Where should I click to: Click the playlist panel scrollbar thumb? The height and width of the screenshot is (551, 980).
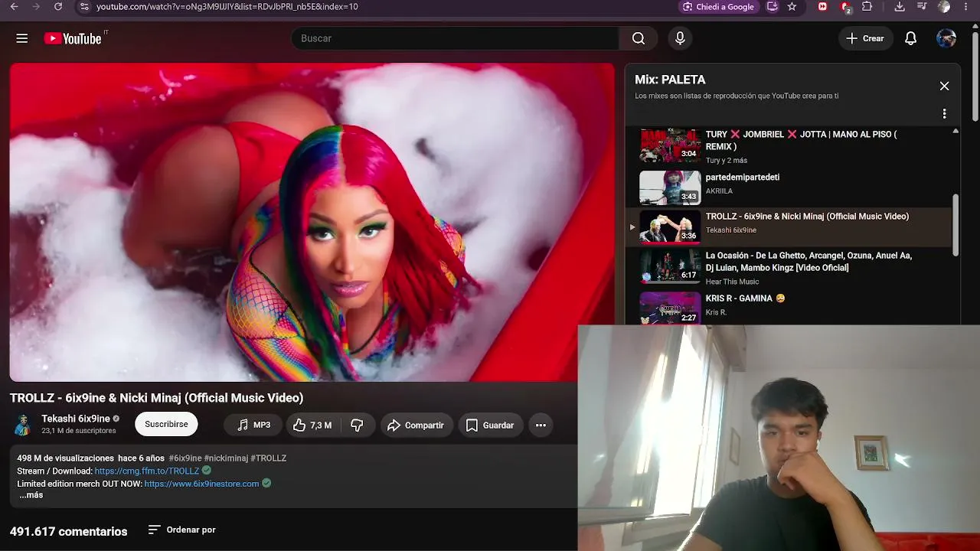pyautogui.click(x=955, y=226)
